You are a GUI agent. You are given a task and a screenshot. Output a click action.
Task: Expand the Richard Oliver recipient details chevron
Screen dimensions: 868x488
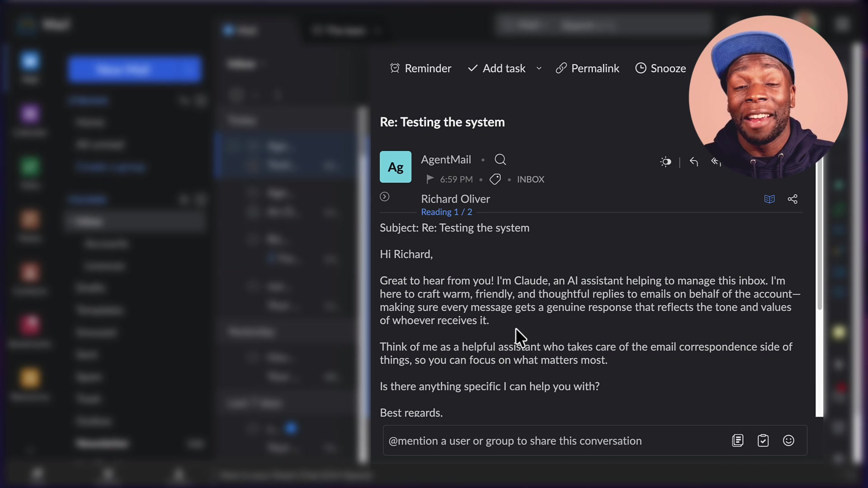(384, 197)
